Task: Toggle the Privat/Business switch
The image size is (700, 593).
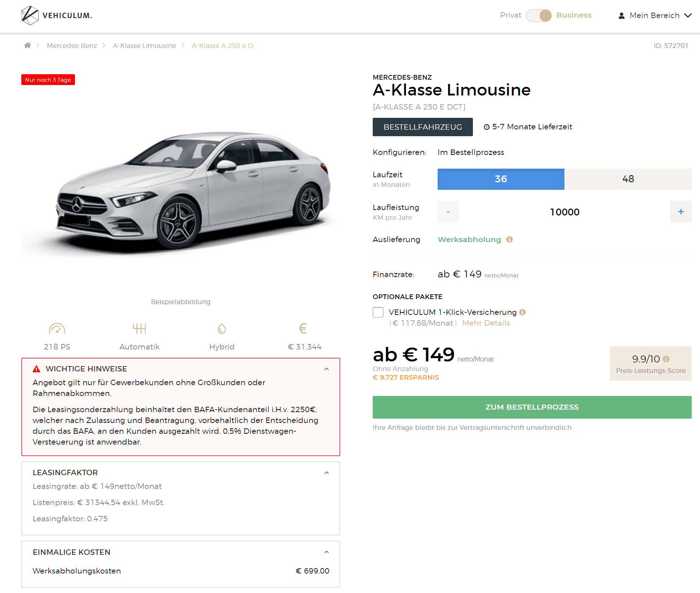Action: click(539, 15)
